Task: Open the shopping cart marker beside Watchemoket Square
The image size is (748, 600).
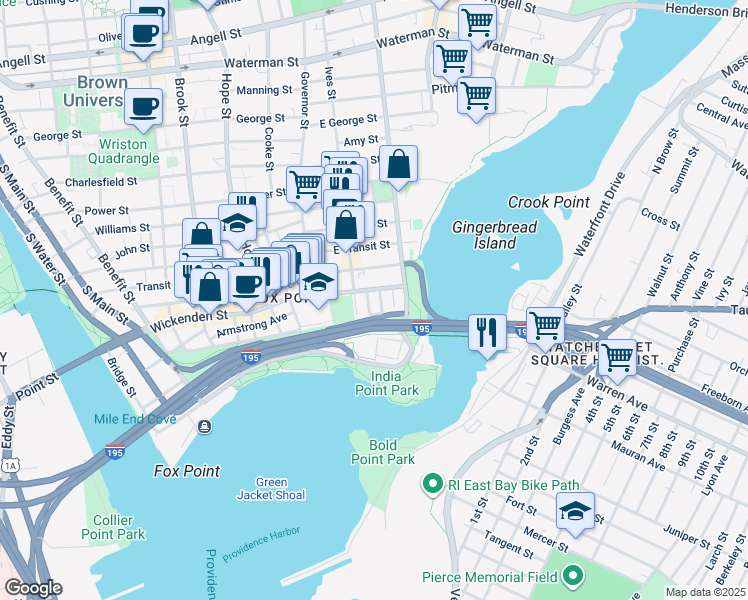Action: tap(545, 327)
